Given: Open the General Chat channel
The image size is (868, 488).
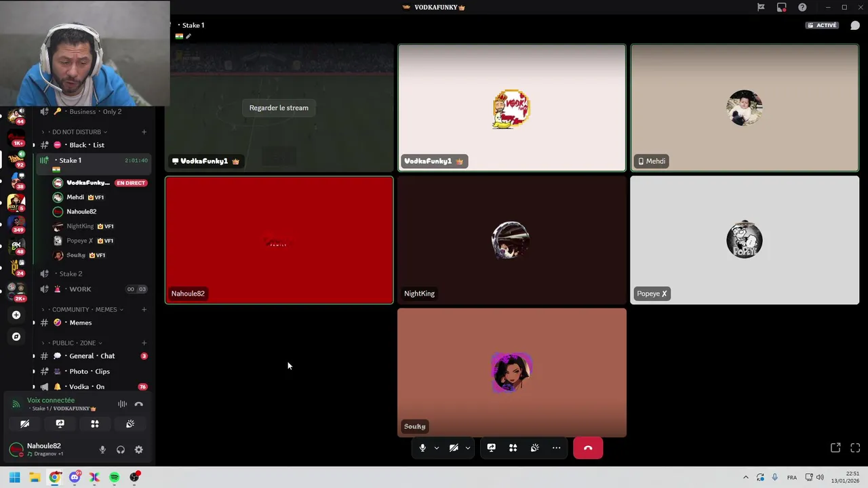Looking at the screenshot, I should (92, 356).
